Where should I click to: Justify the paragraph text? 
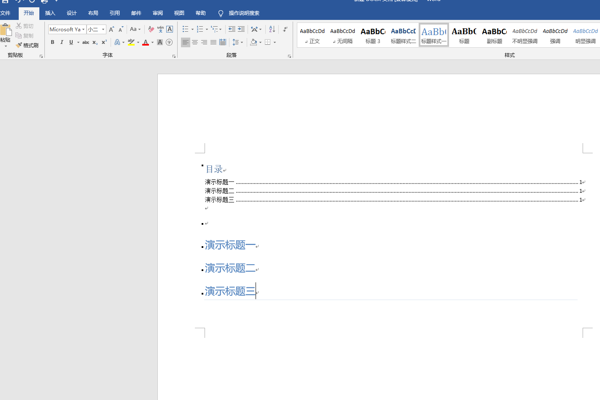pyautogui.click(x=213, y=42)
